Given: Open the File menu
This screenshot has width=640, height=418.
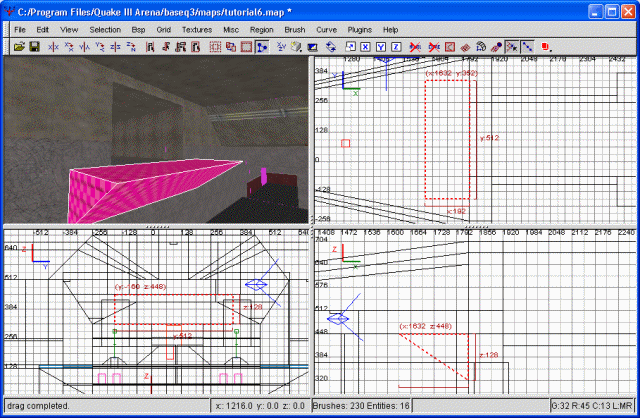Looking at the screenshot, I should (20, 30).
